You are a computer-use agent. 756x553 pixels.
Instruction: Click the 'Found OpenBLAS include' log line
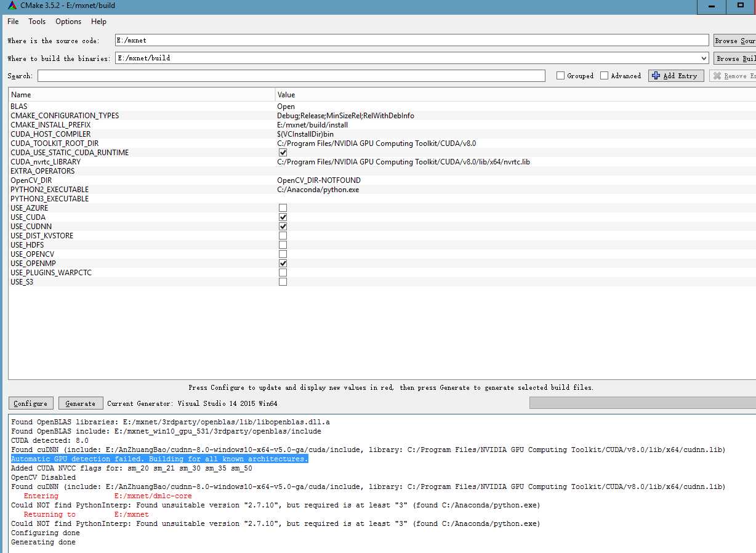click(x=166, y=432)
